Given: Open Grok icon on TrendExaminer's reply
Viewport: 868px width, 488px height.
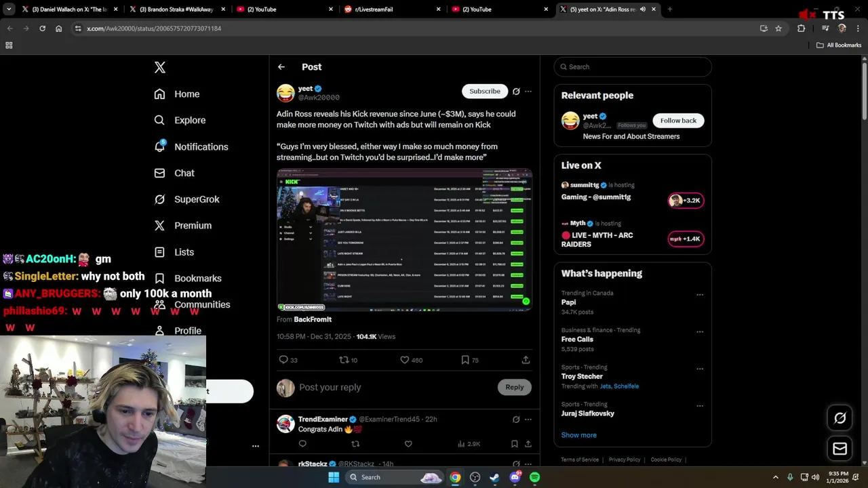Looking at the screenshot, I should (x=516, y=420).
